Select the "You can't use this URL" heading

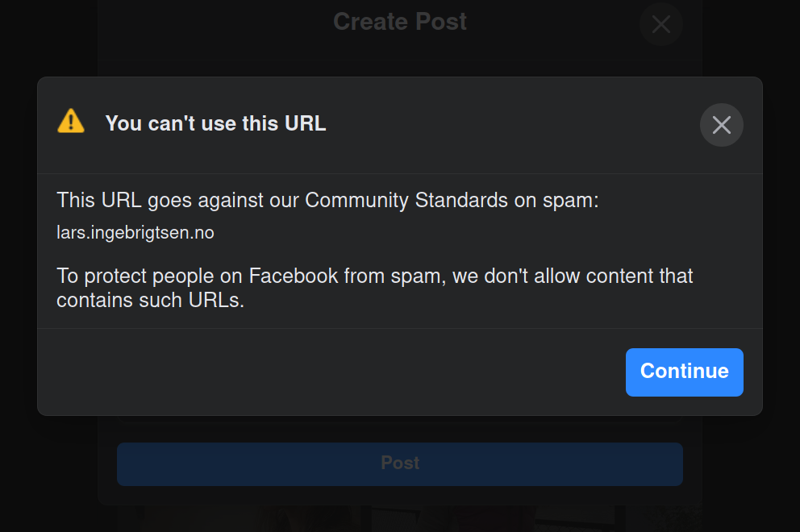click(215, 123)
